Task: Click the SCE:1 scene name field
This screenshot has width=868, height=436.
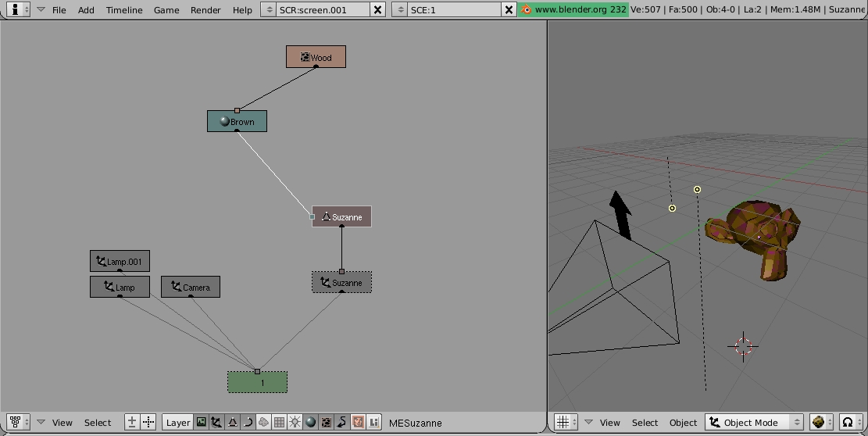Action: point(454,9)
